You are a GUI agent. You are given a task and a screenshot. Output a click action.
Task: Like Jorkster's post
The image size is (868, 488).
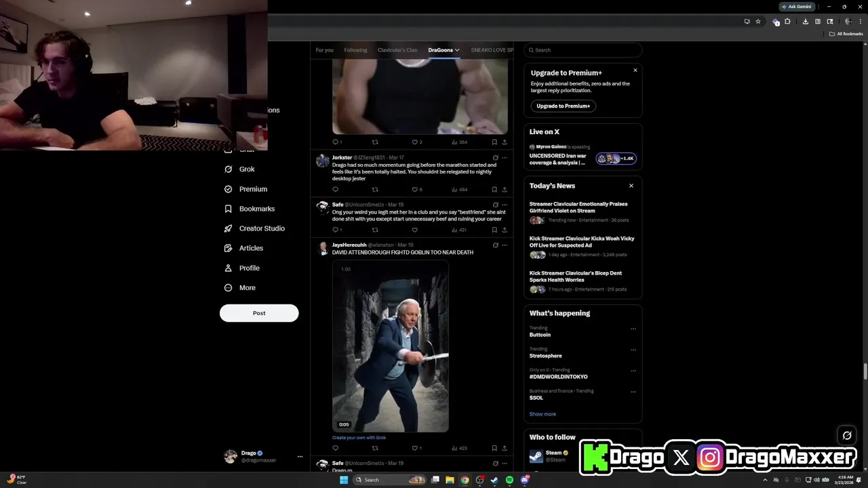tap(414, 190)
